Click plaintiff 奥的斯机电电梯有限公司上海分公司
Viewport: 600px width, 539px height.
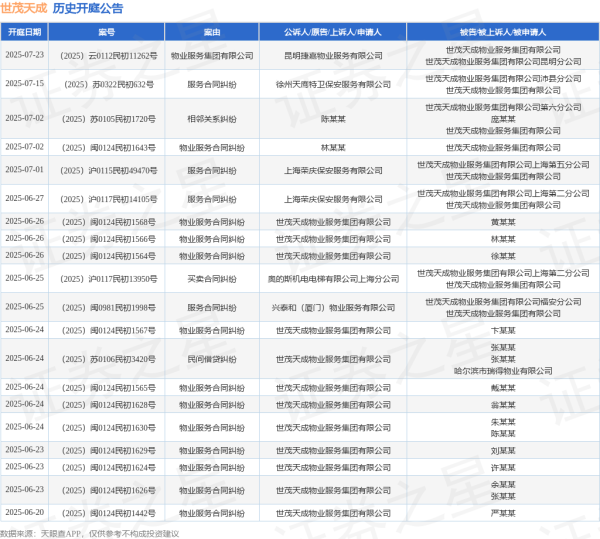pos(333,279)
